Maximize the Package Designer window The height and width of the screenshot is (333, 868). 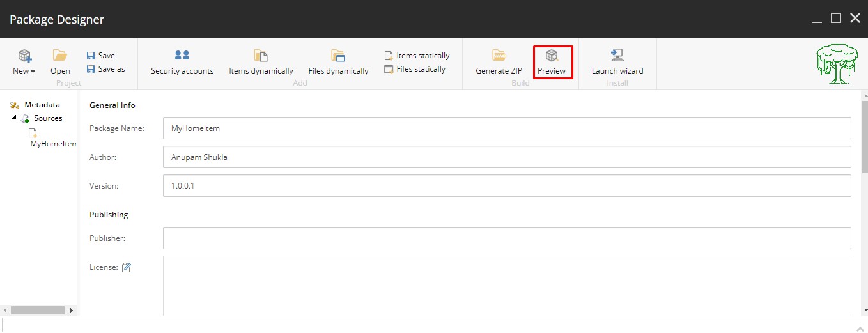[x=835, y=18]
